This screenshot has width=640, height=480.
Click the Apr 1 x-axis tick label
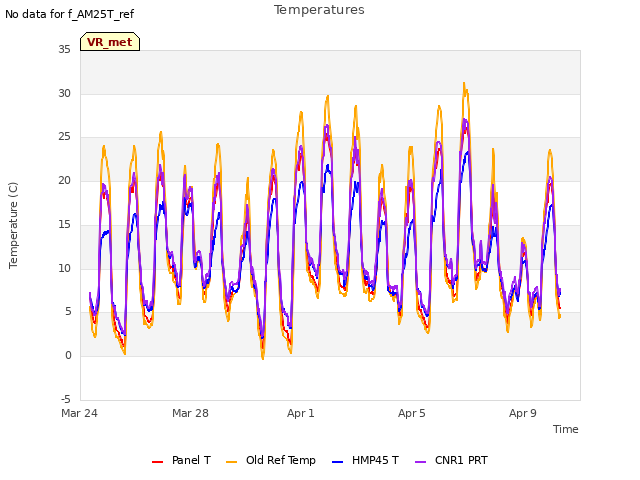[301, 413]
